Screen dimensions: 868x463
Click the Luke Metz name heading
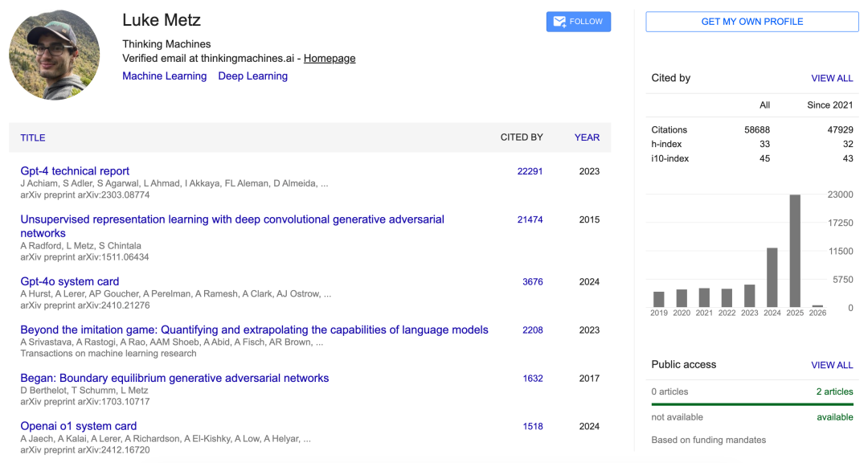point(162,20)
